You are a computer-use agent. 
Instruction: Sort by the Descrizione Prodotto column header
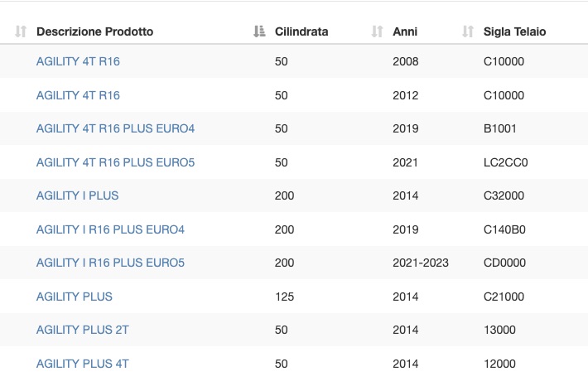95,31
